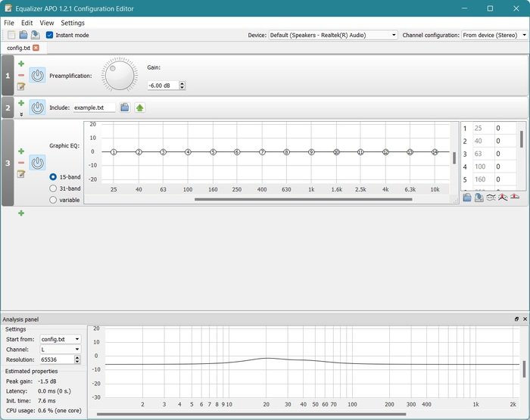Click the Preamplification gain knob

pyautogui.click(x=120, y=74)
